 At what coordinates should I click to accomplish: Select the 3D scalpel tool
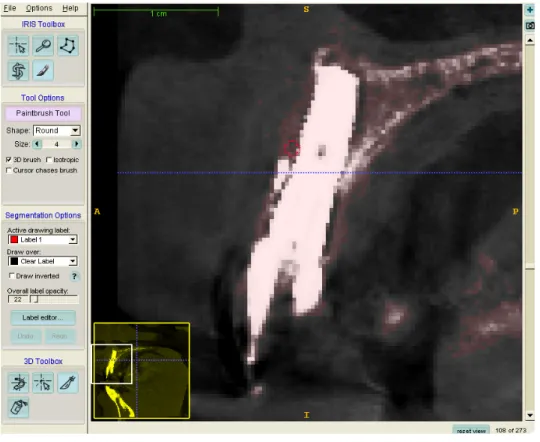tap(68, 383)
